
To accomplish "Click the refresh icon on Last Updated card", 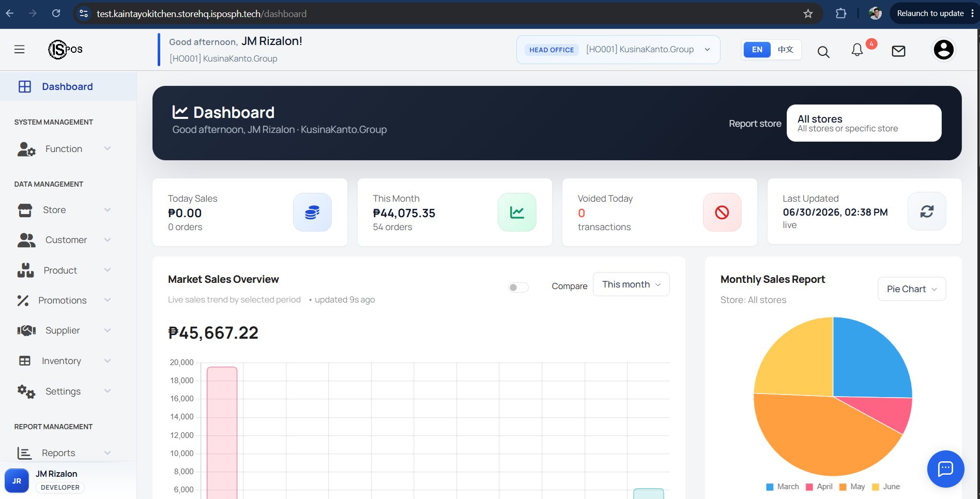I will pyautogui.click(x=927, y=211).
